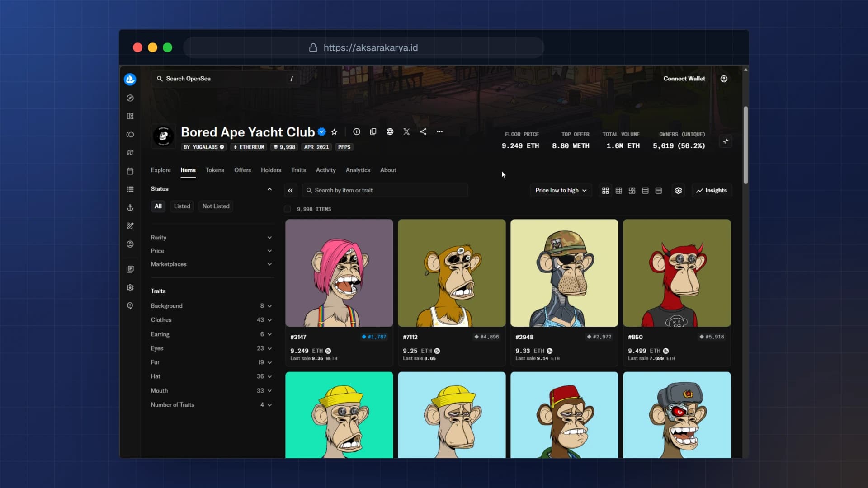Expand the Eyes trait filter
This screenshot has height=488, width=868.
212,348
